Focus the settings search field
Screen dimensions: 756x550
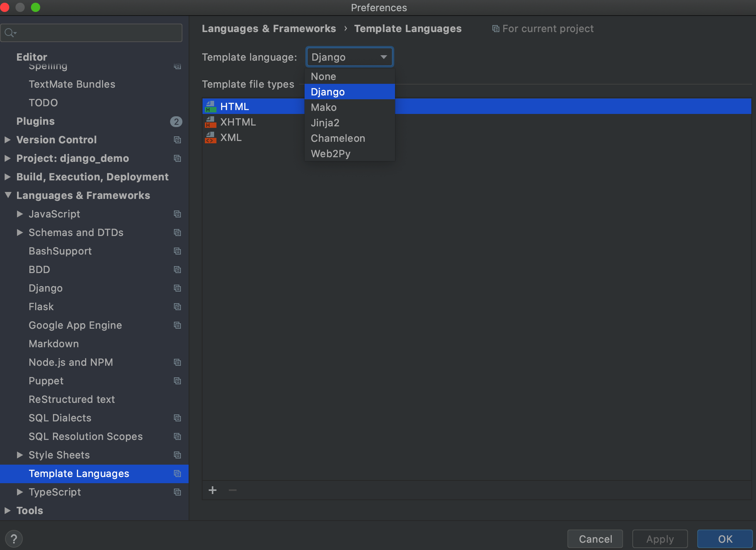click(x=92, y=33)
